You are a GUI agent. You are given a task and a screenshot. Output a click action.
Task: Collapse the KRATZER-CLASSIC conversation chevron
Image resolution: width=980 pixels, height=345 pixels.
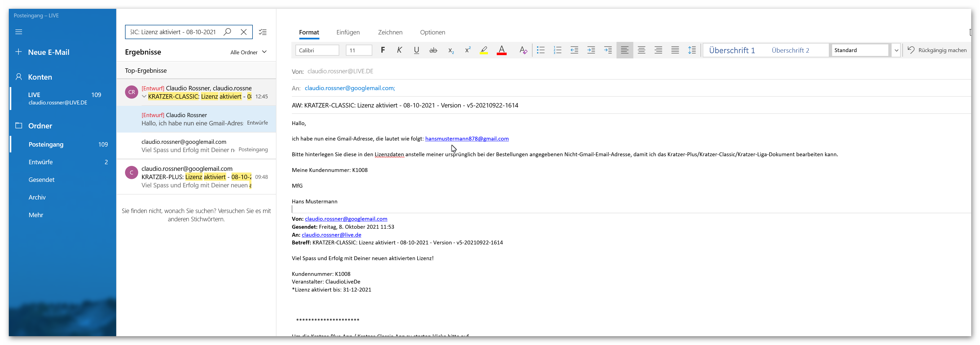click(144, 97)
